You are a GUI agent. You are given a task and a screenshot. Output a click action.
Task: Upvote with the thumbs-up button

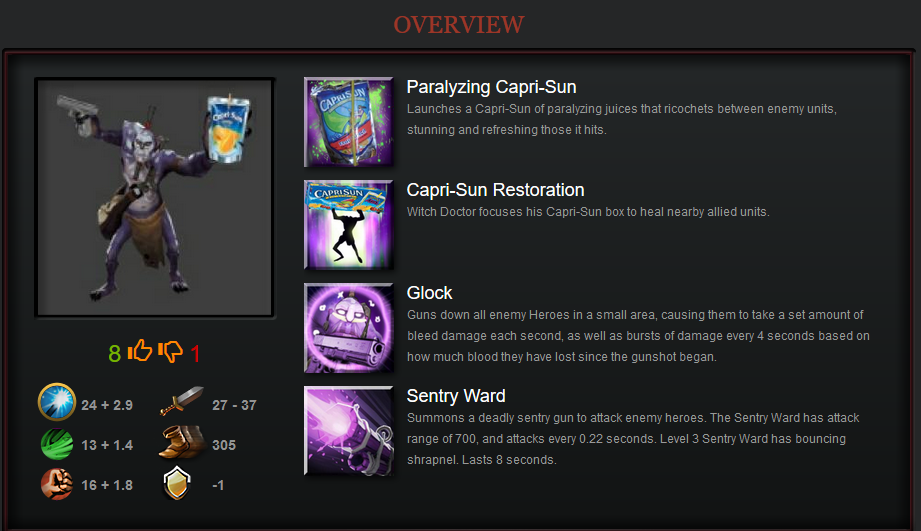coord(140,351)
